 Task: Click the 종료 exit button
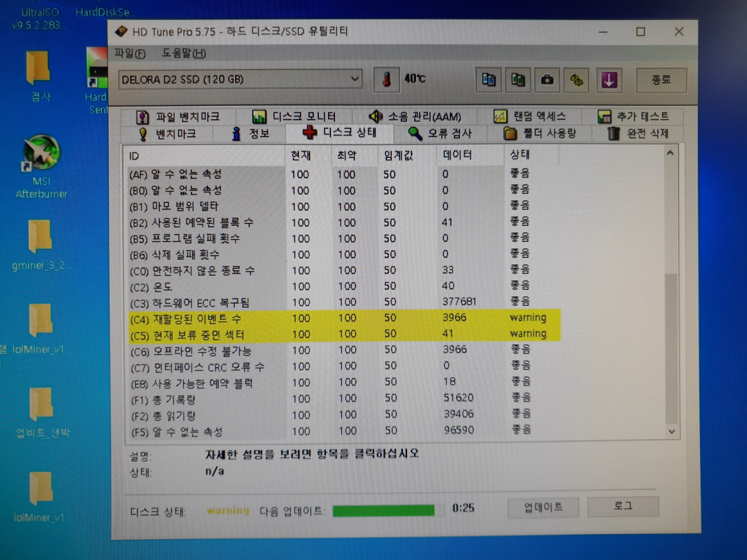[x=661, y=80]
